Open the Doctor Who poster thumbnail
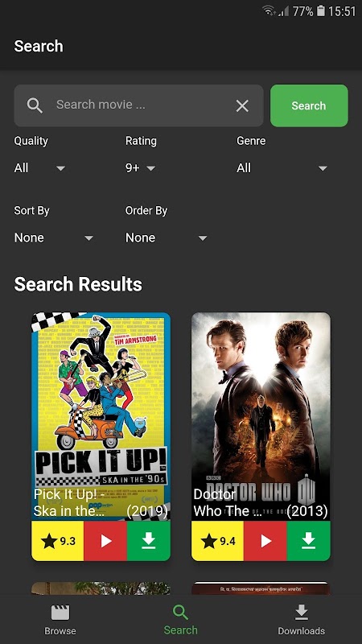Image resolution: width=362 pixels, height=644 pixels. (x=261, y=416)
